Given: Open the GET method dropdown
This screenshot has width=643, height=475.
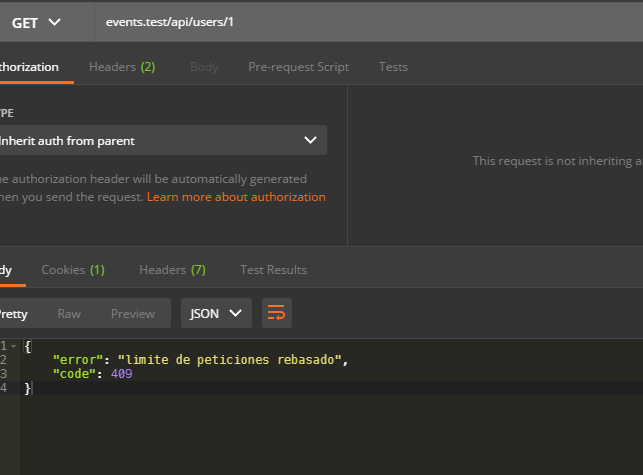Looking at the screenshot, I should pyautogui.click(x=37, y=22).
